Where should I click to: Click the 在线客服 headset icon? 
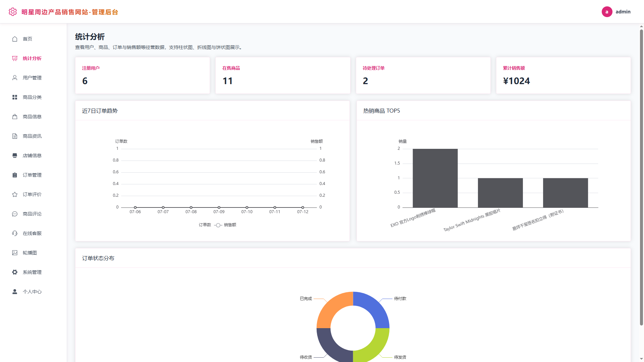(x=15, y=233)
